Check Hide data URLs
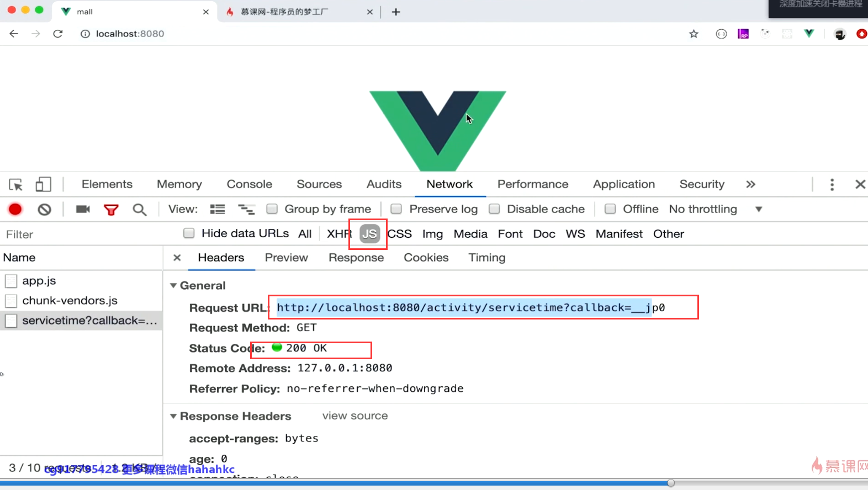868x490 pixels. tap(189, 233)
